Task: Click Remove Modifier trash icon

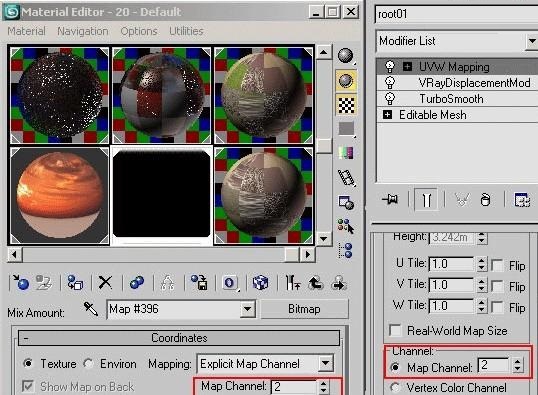Action: point(485,199)
